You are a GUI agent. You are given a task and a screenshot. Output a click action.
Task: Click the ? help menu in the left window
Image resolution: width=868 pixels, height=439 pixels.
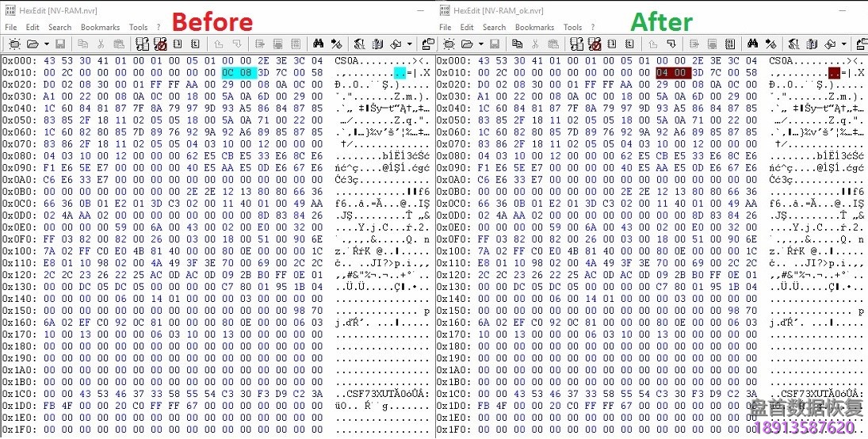coord(159,27)
